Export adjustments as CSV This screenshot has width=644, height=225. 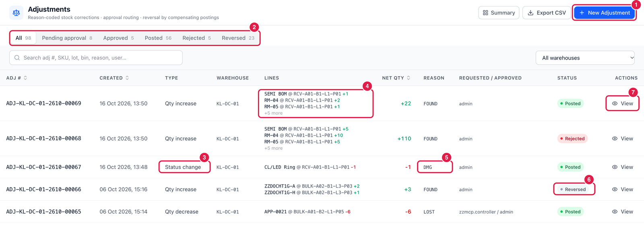546,13
